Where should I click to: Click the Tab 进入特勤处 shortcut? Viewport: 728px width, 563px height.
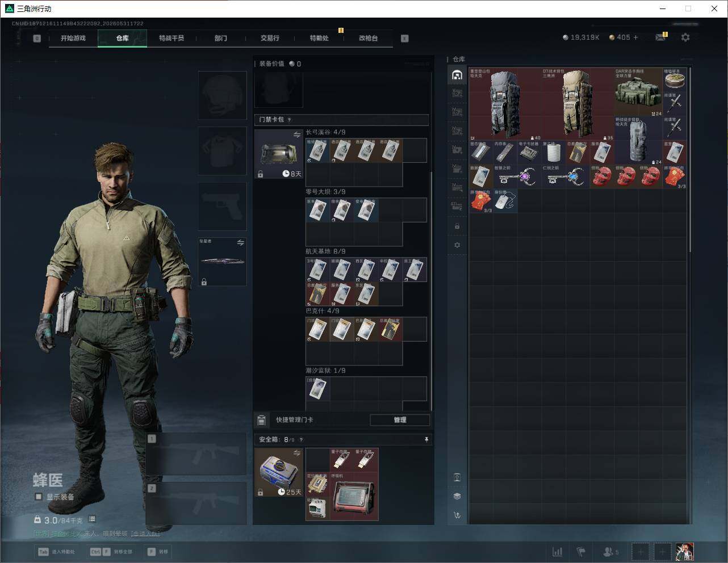click(x=56, y=552)
